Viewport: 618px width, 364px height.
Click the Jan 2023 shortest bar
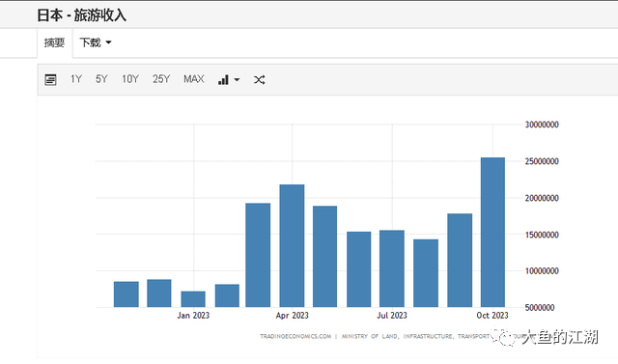pyautogui.click(x=193, y=299)
